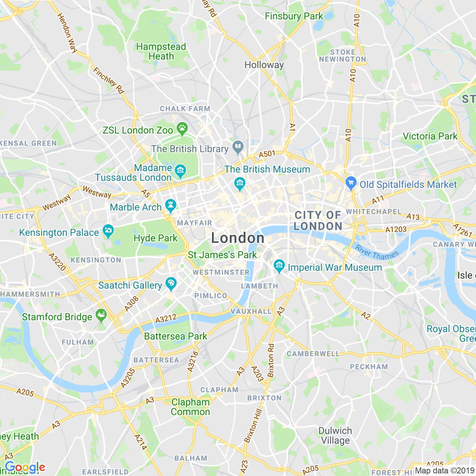Viewport: 476px width, 476px height.
Task: Click the Saatchi Gallery palette pin
Action: [x=171, y=284]
